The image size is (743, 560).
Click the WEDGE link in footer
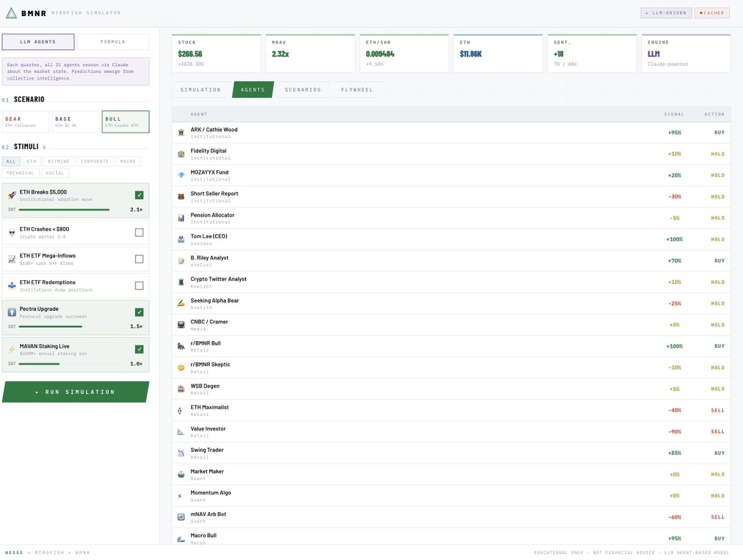click(x=14, y=553)
